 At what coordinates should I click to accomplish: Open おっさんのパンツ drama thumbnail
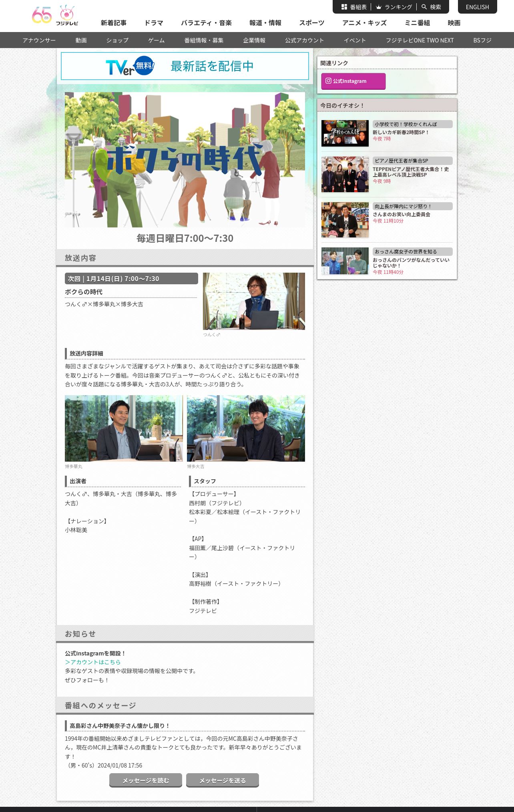tap(345, 261)
